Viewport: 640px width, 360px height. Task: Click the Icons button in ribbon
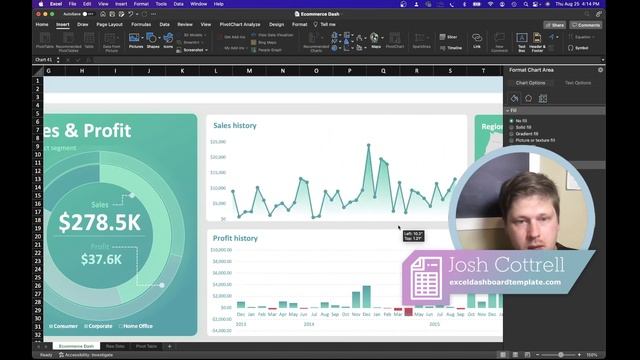[x=168, y=39]
